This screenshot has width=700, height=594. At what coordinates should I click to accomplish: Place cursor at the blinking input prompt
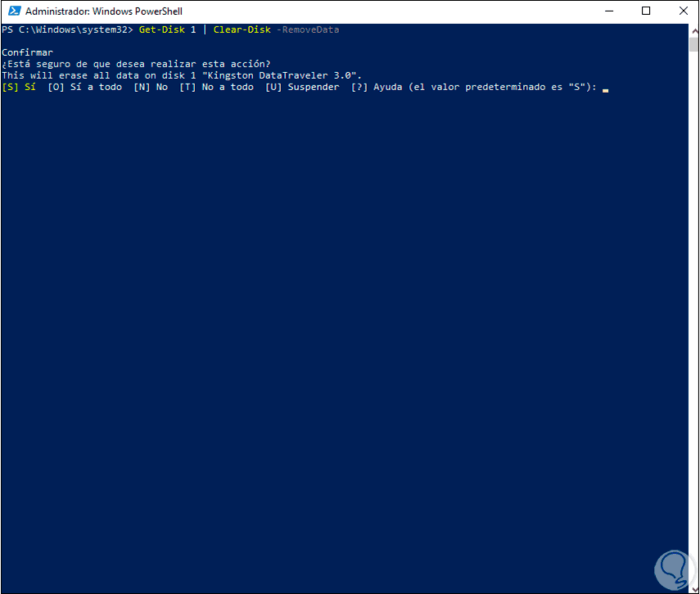(x=605, y=88)
